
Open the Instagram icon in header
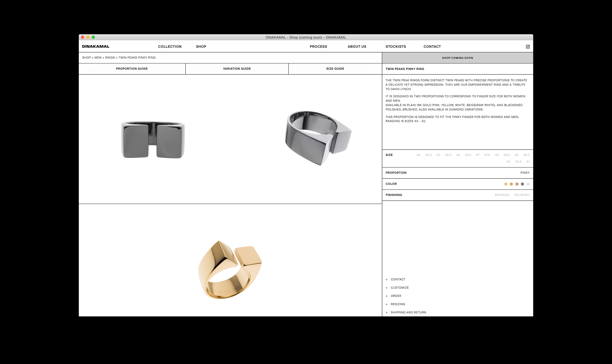528,47
